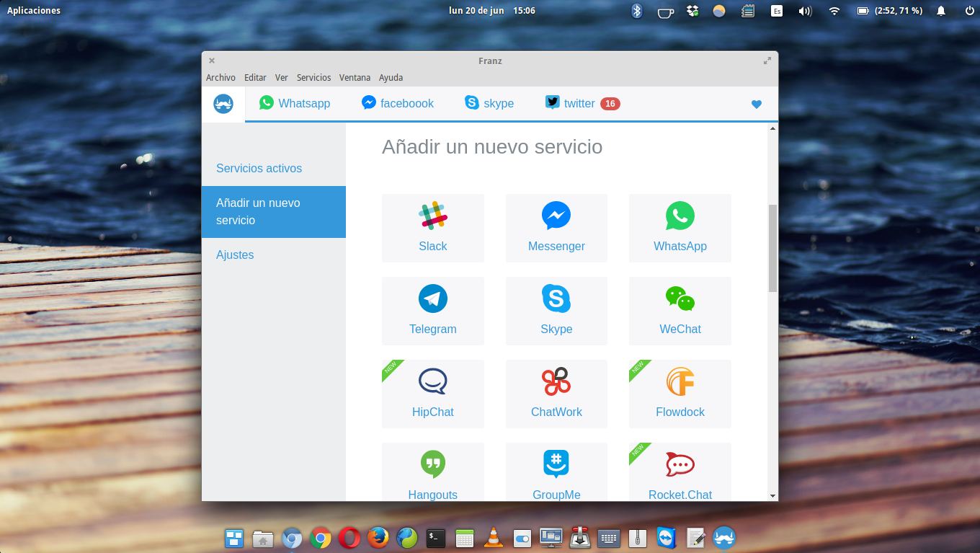Open the skype tab
The height and width of the screenshot is (553, 980).
tap(489, 103)
